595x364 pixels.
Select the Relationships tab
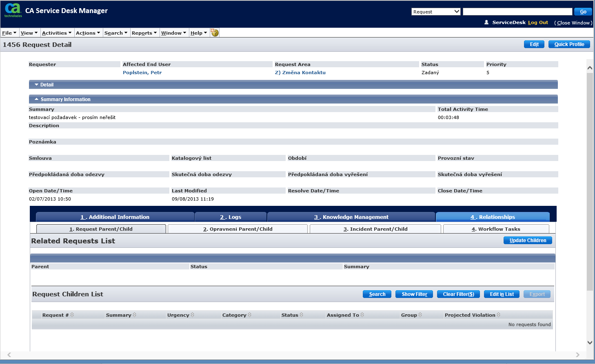pyautogui.click(x=493, y=217)
